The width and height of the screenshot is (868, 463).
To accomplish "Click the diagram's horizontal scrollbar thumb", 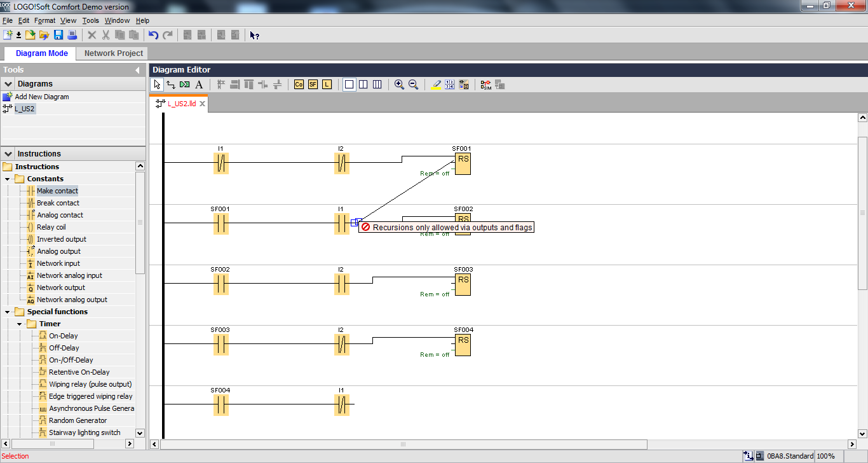I will click(x=403, y=445).
